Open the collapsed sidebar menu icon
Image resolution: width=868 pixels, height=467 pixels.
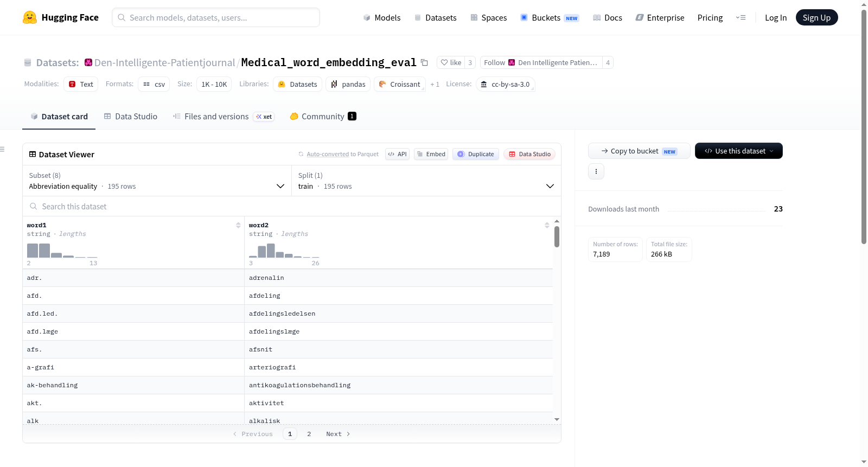tap(3, 149)
